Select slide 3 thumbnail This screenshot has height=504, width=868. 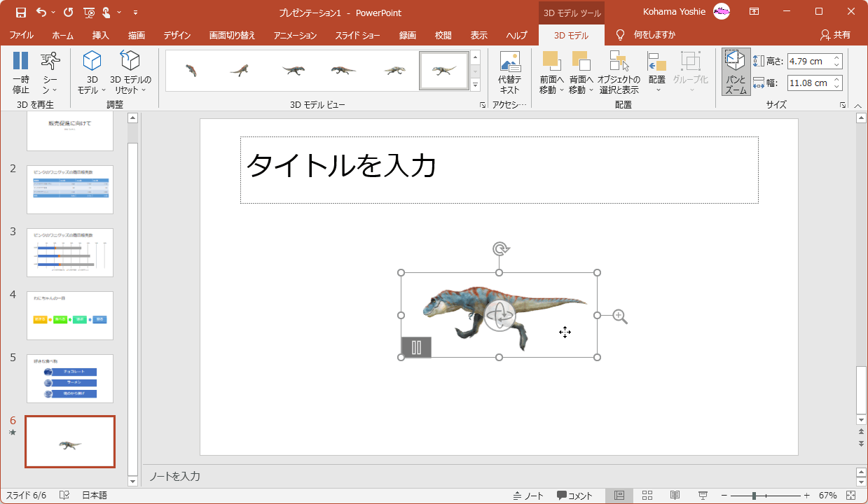coord(70,253)
